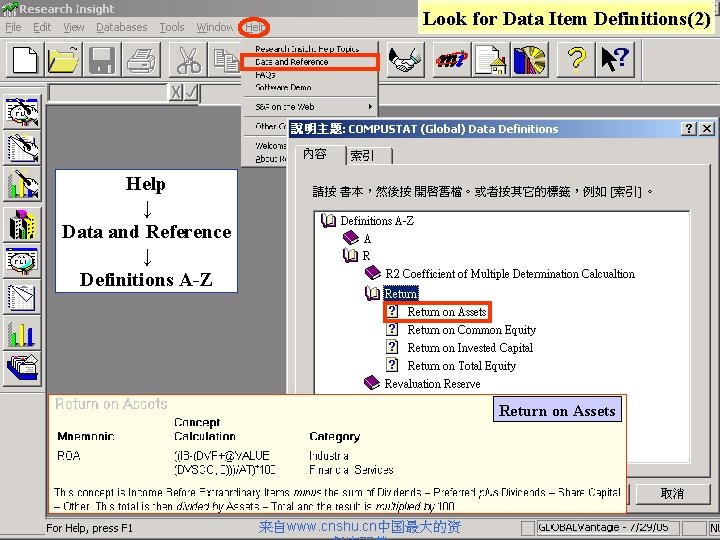Collapse the R book in definitions tree
This screenshot has width=720, height=540.
click(x=351, y=255)
